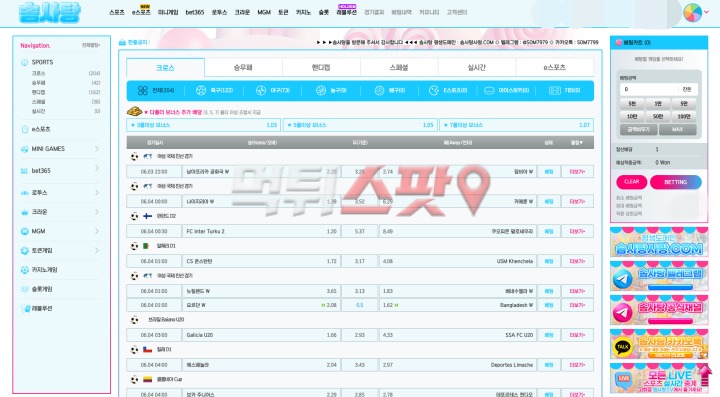720x397 pixels.
Task: Click the MAX amount button
Action: tap(678, 129)
